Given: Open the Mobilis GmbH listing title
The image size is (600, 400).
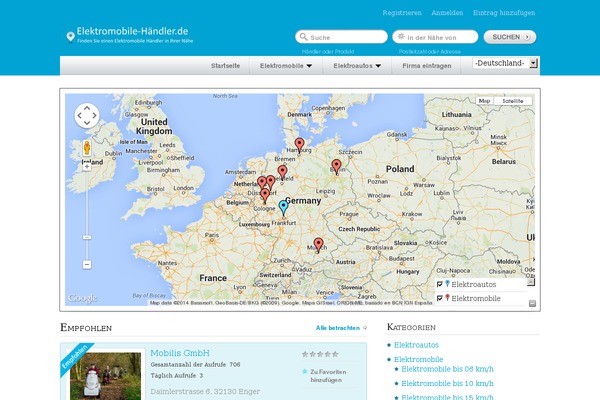Looking at the screenshot, I should 180,353.
